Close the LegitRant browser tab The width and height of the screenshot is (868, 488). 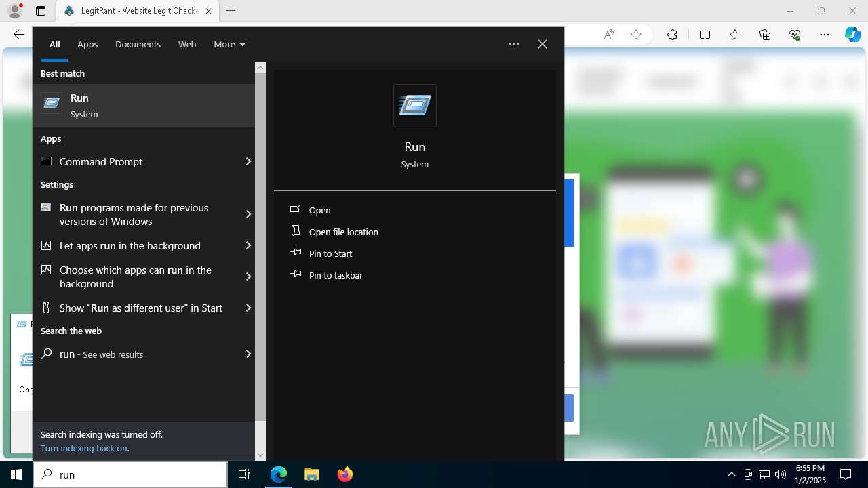coord(208,11)
